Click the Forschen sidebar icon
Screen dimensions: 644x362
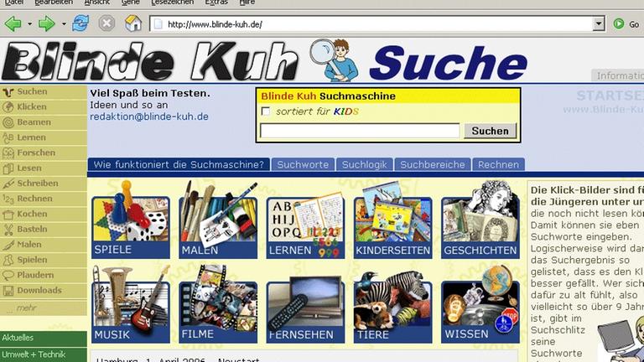[8, 153]
